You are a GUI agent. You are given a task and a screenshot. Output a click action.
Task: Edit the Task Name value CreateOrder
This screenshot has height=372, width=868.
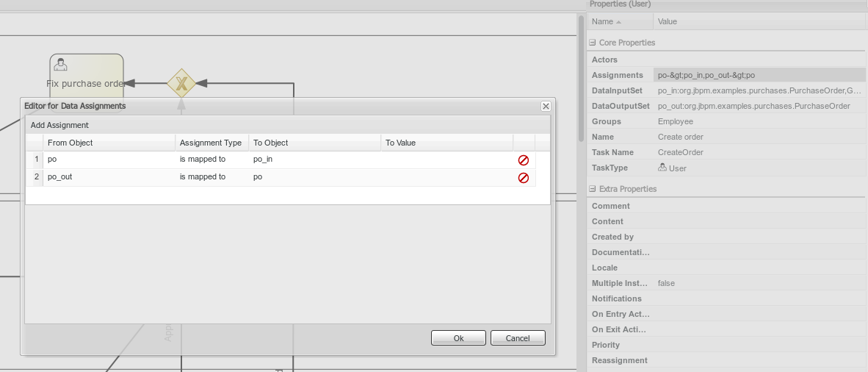(x=759, y=153)
